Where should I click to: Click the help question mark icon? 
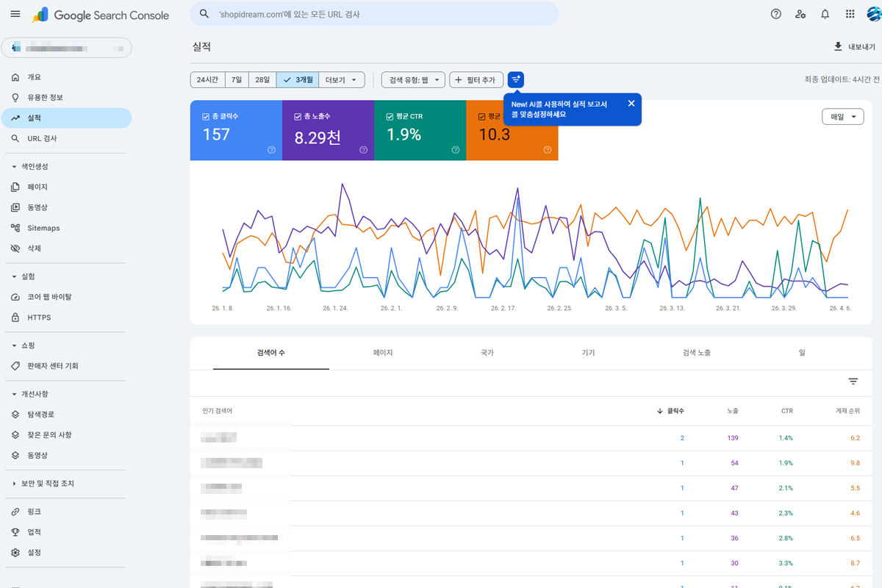pyautogui.click(x=775, y=14)
